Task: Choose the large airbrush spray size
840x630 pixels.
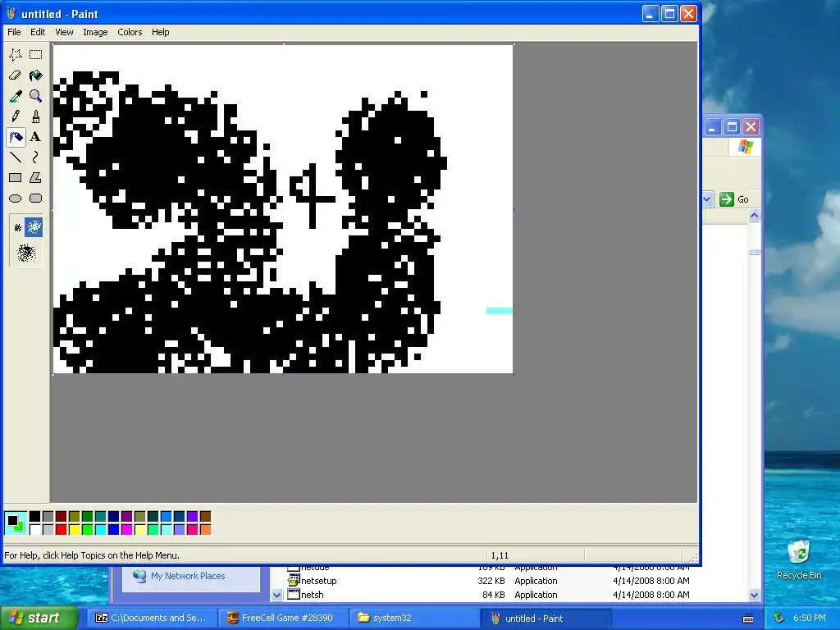Action: tap(26, 253)
